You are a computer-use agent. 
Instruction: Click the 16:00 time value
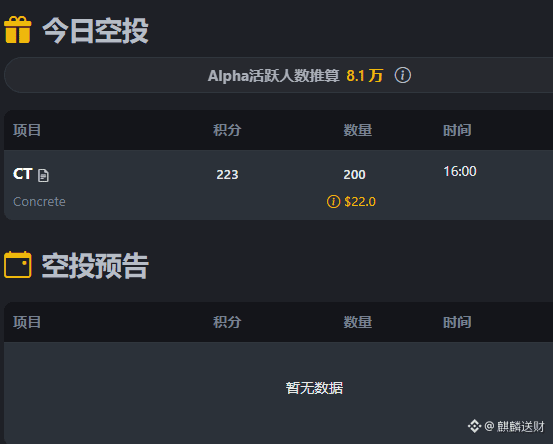coord(460,171)
